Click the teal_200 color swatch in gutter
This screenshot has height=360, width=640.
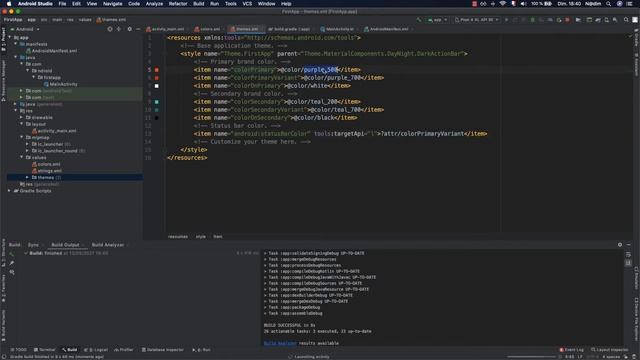point(157,102)
